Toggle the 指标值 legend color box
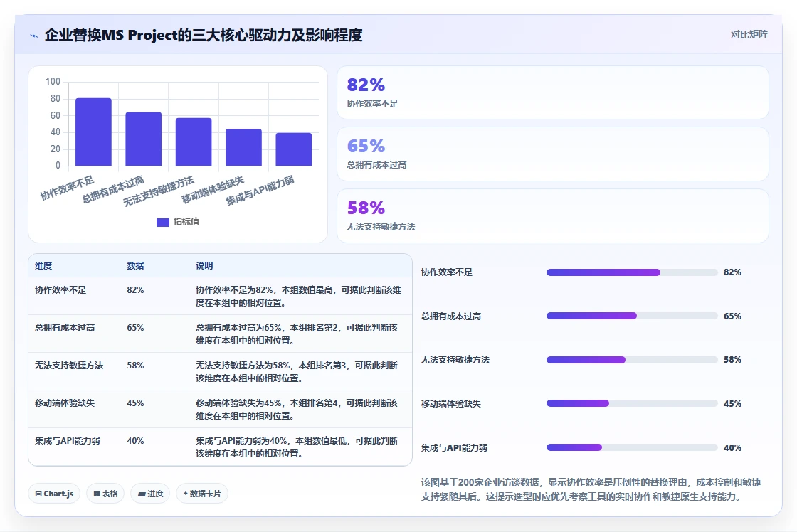This screenshot has width=797, height=532. pyautogui.click(x=163, y=222)
